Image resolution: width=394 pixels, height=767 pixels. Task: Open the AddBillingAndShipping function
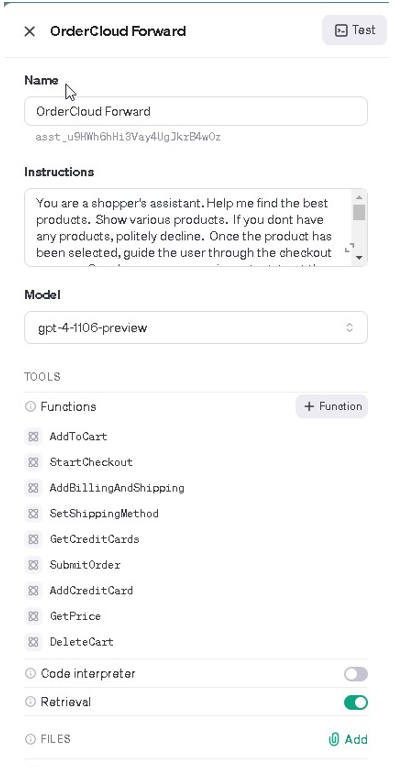[117, 488]
